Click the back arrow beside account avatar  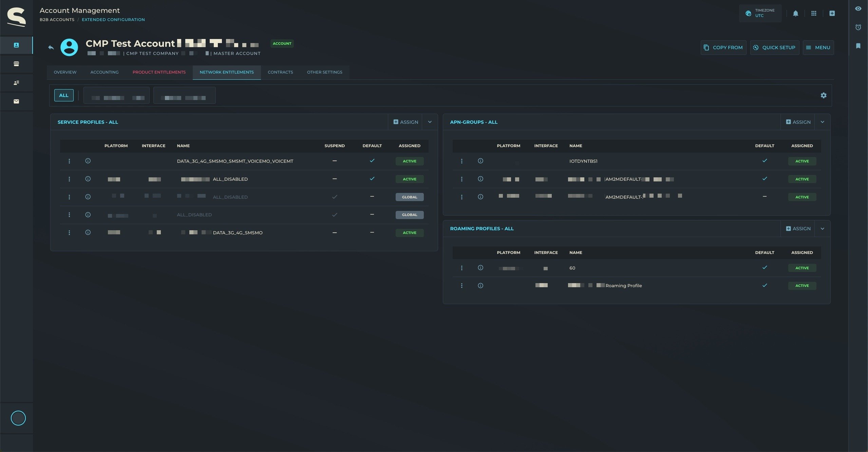pyautogui.click(x=51, y=47)
